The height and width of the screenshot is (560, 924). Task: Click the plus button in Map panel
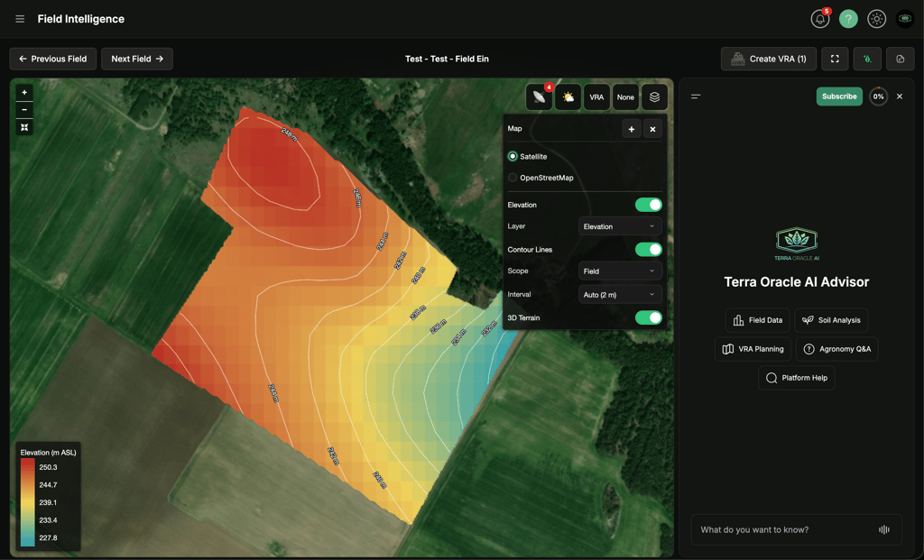point(631,129)
